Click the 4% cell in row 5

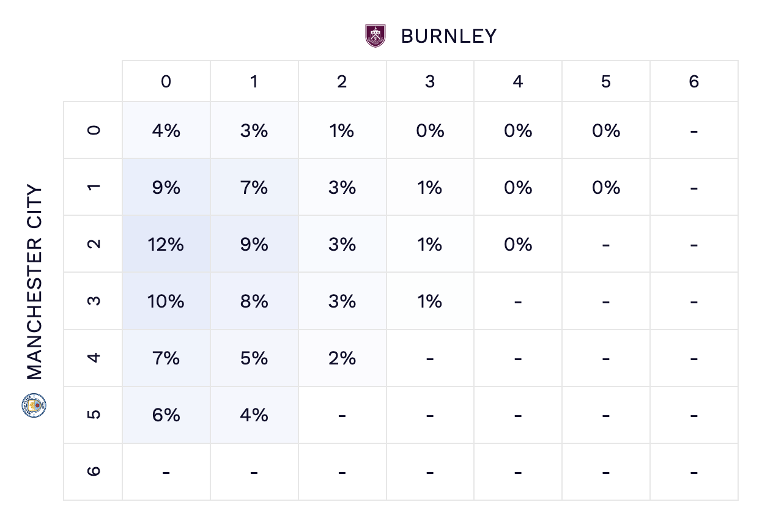pyautogui.click(x=254, y=415)
